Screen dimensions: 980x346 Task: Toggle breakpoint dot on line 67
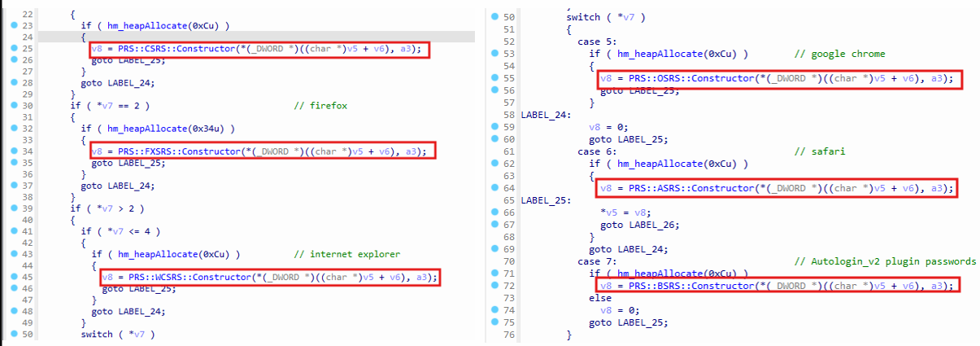pos(496,225)
